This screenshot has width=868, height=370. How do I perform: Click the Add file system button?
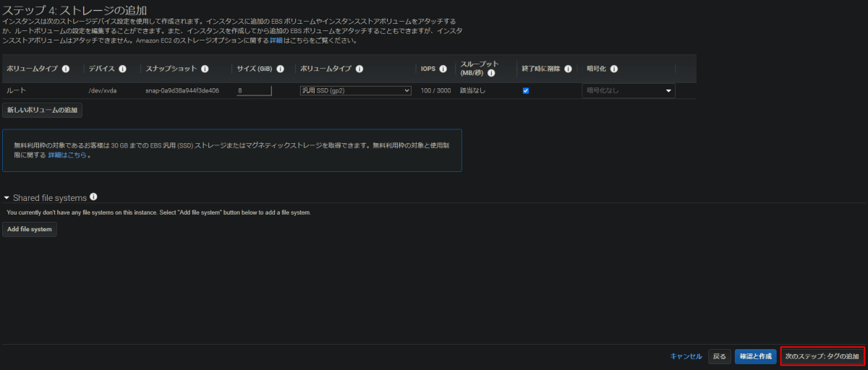(30, 229)
